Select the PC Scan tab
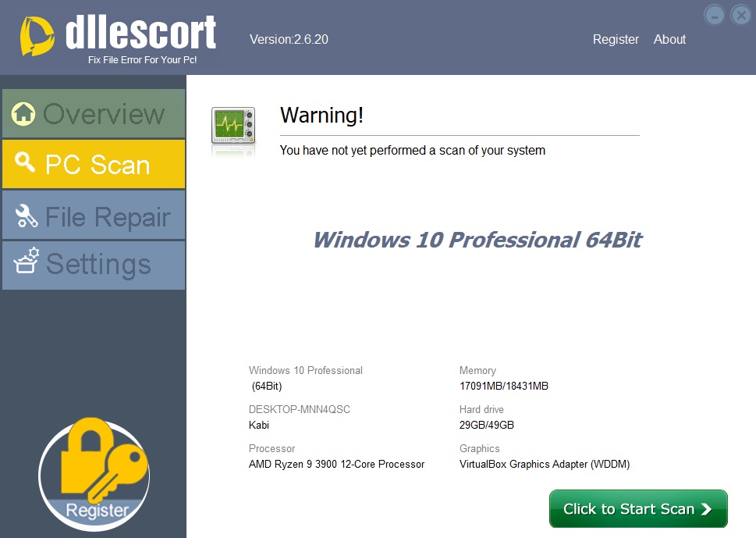Image resolution: width=756 pixels, height=538 pixels. coord(94,164)
